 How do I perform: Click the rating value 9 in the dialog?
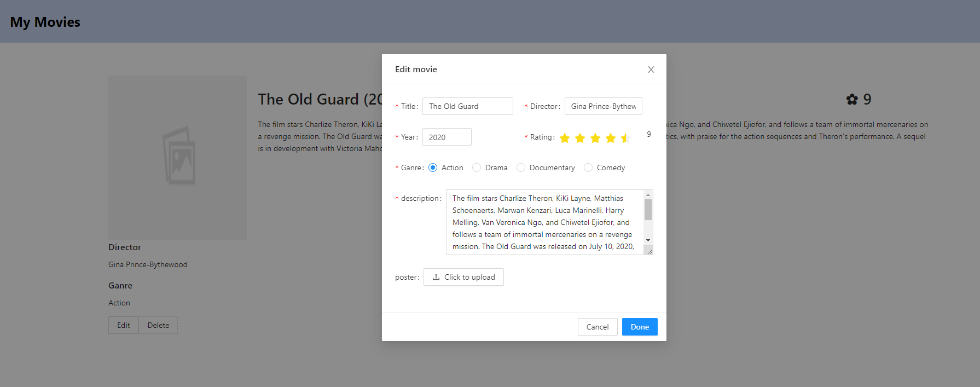649,134
